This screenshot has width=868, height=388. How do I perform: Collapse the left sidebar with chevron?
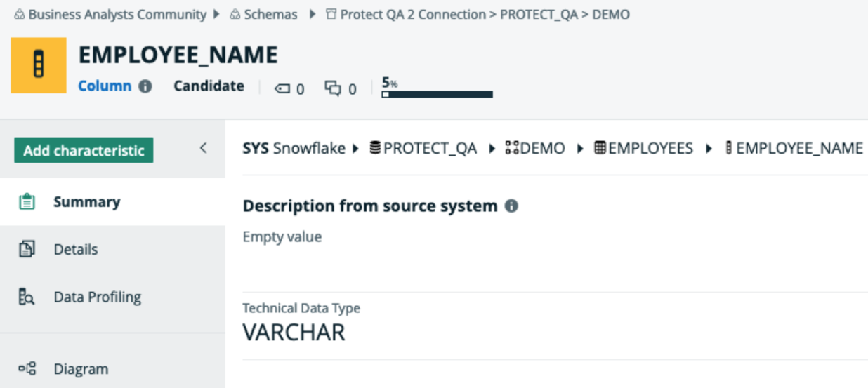(x=203, y=148)
